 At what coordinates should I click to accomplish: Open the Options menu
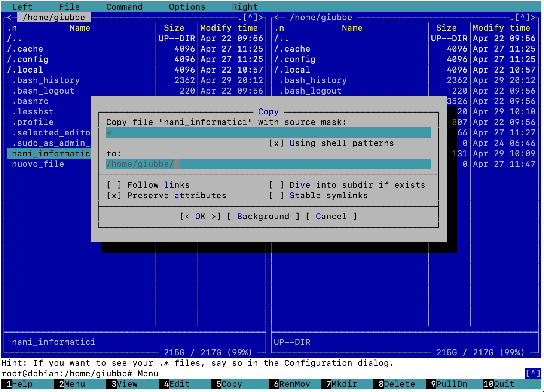(187, 7)
